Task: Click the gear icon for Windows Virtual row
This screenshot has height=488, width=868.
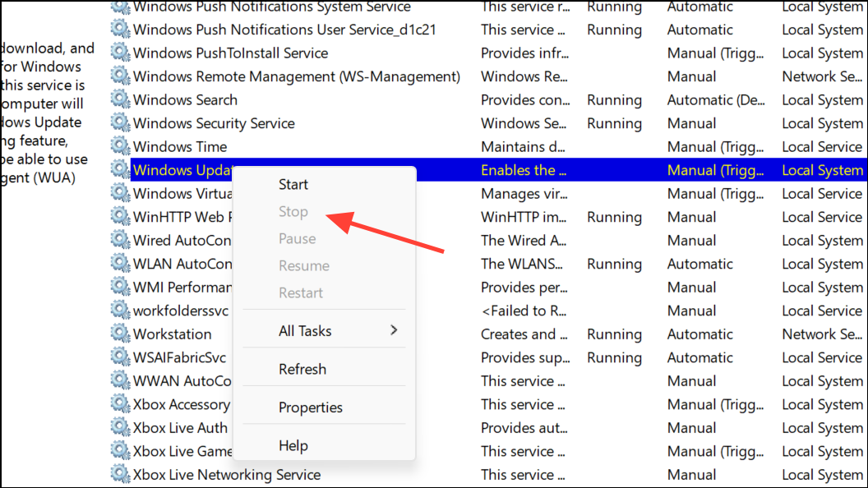Action: pos(120,193)
